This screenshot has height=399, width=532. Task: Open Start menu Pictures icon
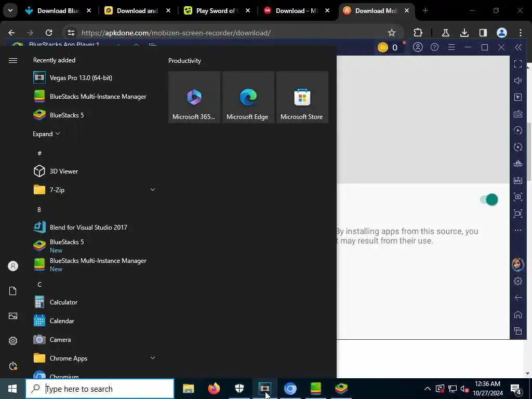(x=13, y=316)
